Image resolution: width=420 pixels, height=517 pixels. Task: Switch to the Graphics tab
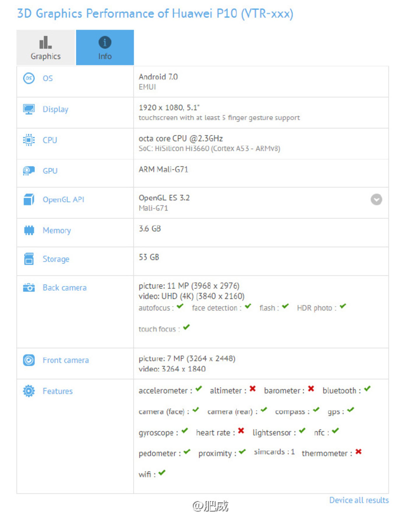[x=46, y=47]
